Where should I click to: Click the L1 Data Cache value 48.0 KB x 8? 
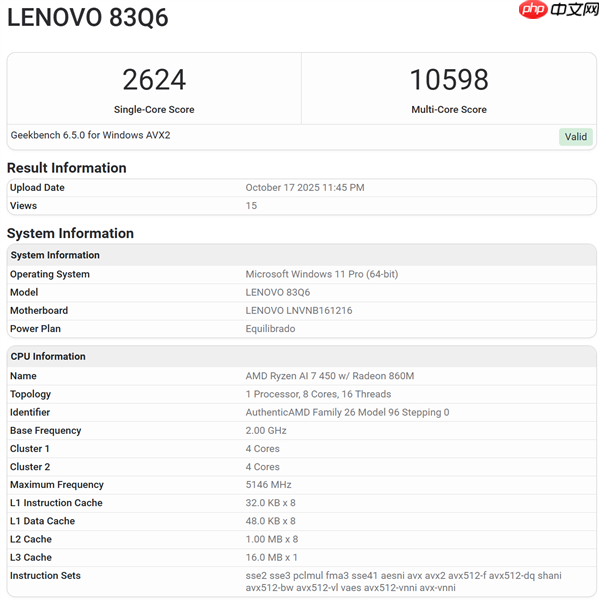[270, 521]
